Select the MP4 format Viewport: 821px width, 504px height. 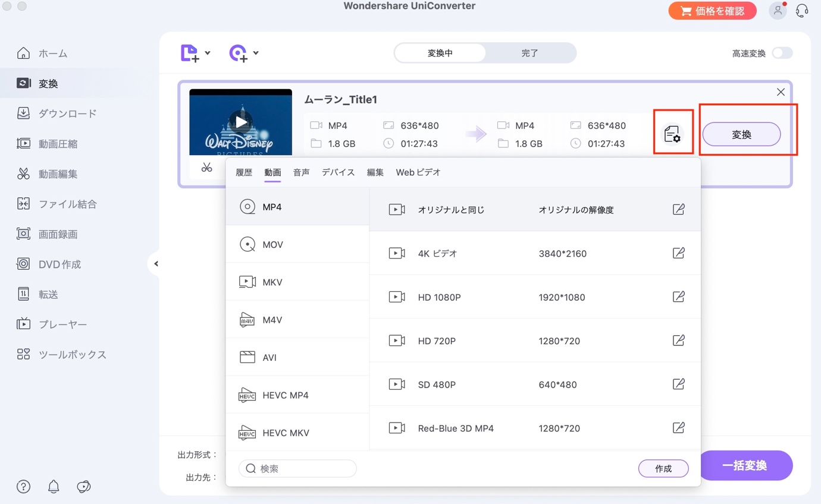(297, 207)
